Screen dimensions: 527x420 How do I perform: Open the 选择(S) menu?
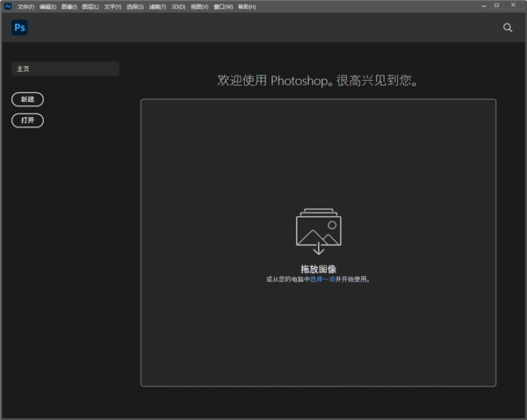[x=135, y=6]
